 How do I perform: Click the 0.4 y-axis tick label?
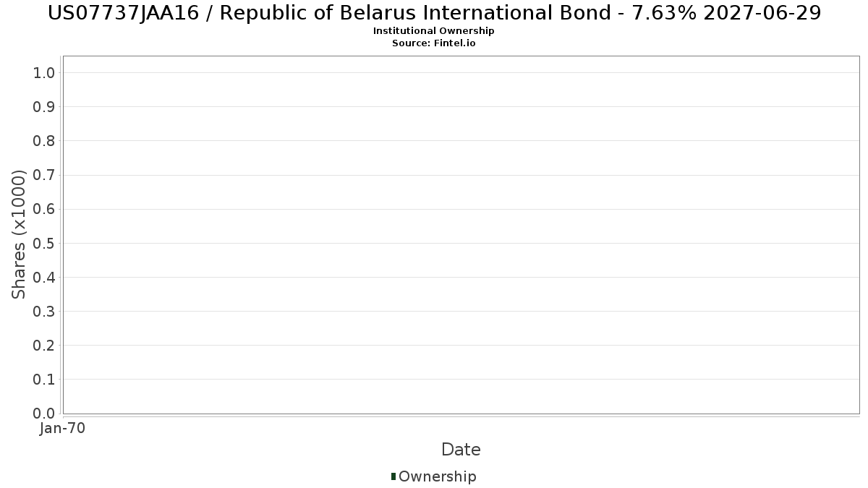[44, 277]
